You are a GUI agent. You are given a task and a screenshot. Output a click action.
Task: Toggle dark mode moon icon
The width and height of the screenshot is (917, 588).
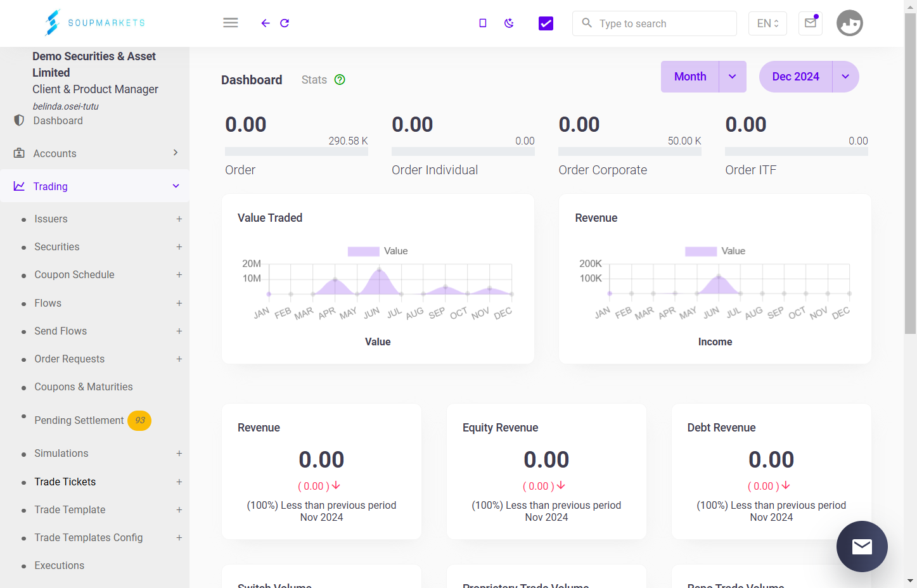pos(509,23)
